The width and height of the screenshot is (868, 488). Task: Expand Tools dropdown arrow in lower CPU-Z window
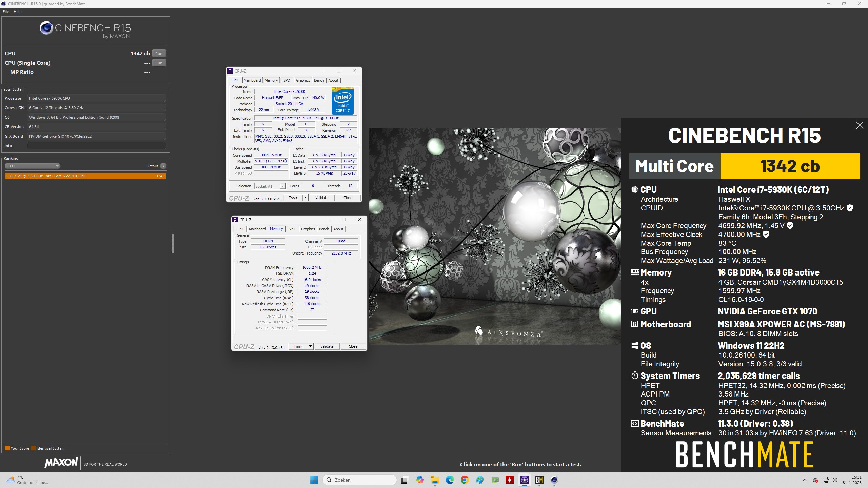point(310,346)
